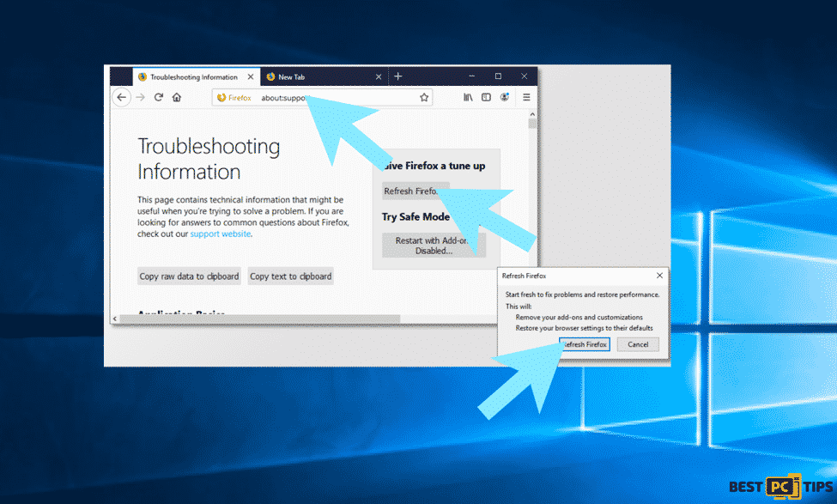The height and width of the screenshot is (504, 837).
Task: Close the Refresh Firefox dialog
Action: [660, 276]
